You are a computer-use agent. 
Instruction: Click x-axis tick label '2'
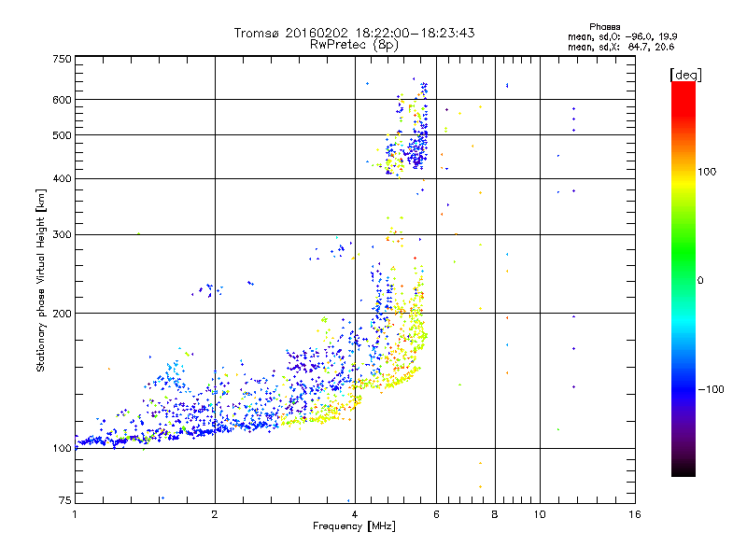coord(215,514)
